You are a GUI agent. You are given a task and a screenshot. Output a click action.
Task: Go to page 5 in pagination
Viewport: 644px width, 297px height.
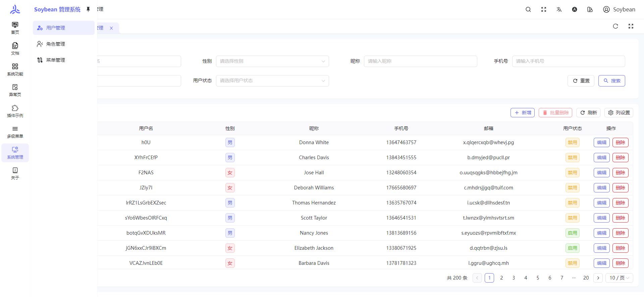[x=538, y=278]
